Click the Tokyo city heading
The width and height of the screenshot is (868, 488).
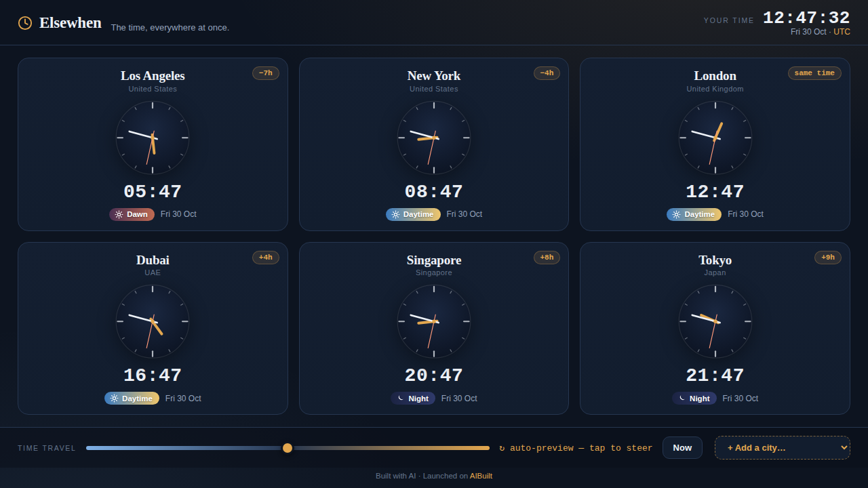[x=715, y=260]
